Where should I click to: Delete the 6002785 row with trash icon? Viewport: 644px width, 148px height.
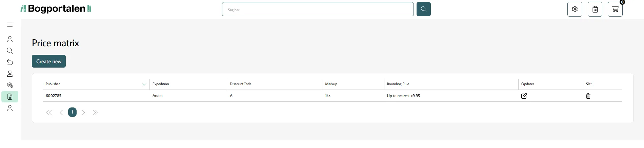(588, 96)
